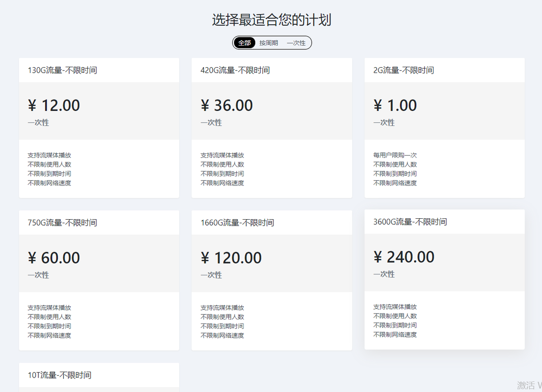The height and width of the screenshot is (392, 542).
Task: Click 不限制使用人数 in the 3600G plan
Action: click(x=395, y=316)
